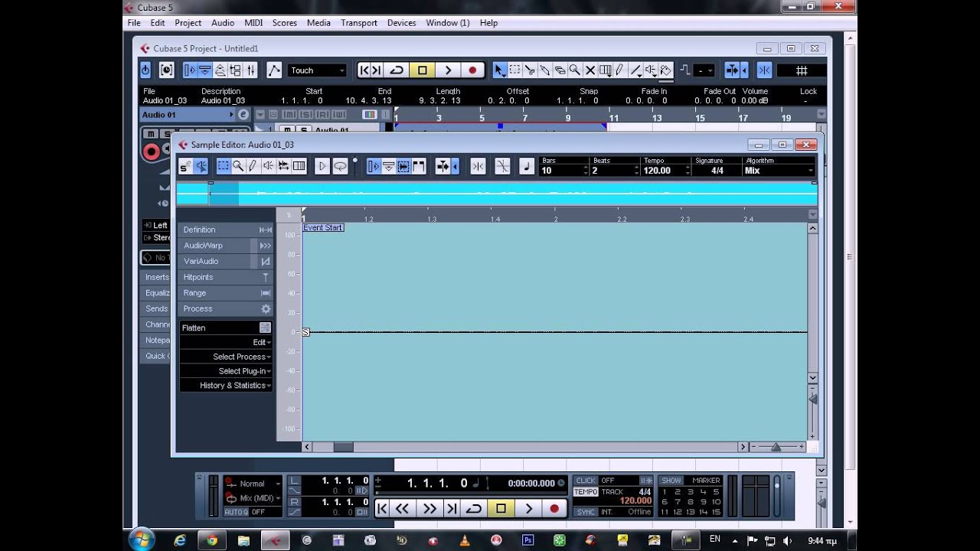Switch CLICK metronome on in transport
This screenshot has width=980, height=551.
(x=586, y=481)
